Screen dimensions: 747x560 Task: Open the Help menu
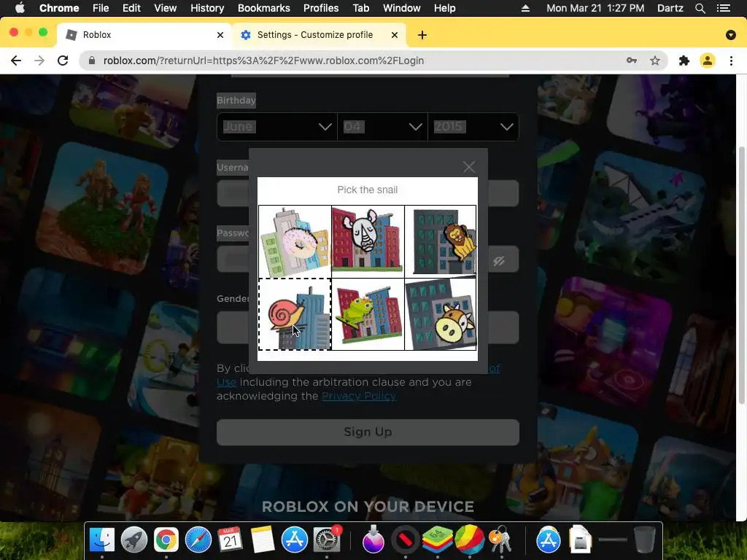coord(444,8)
